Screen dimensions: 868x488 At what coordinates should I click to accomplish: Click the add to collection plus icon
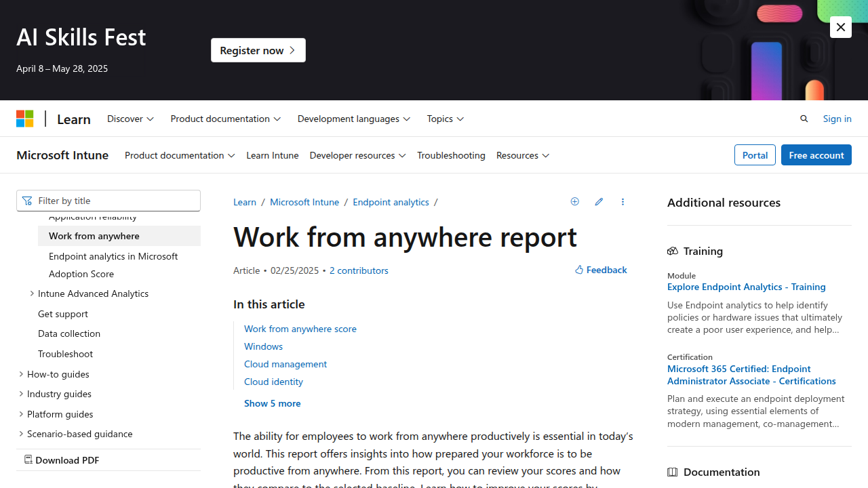[x=575, y=202]
